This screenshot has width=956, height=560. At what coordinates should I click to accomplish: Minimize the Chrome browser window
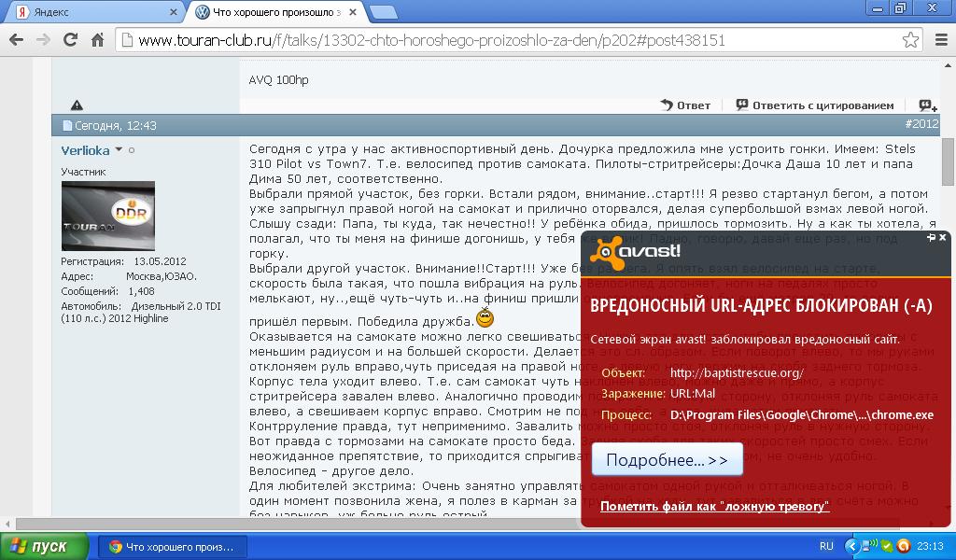pos(878,8)
